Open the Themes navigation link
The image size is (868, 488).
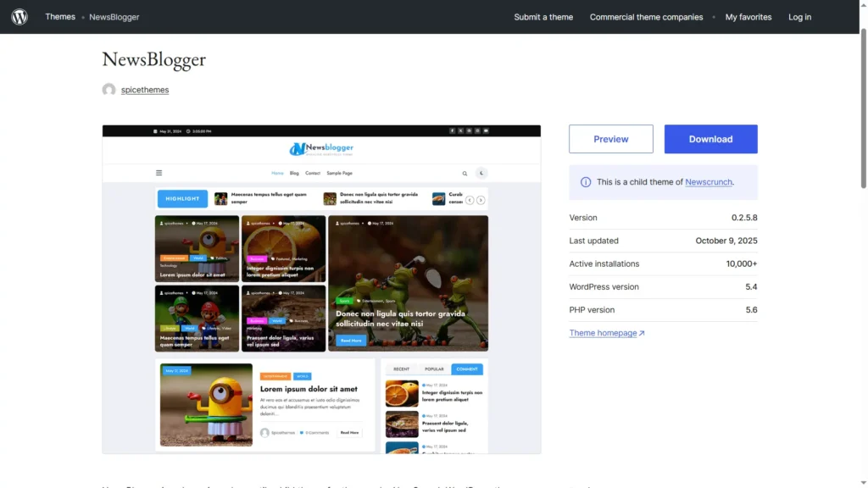60,17
